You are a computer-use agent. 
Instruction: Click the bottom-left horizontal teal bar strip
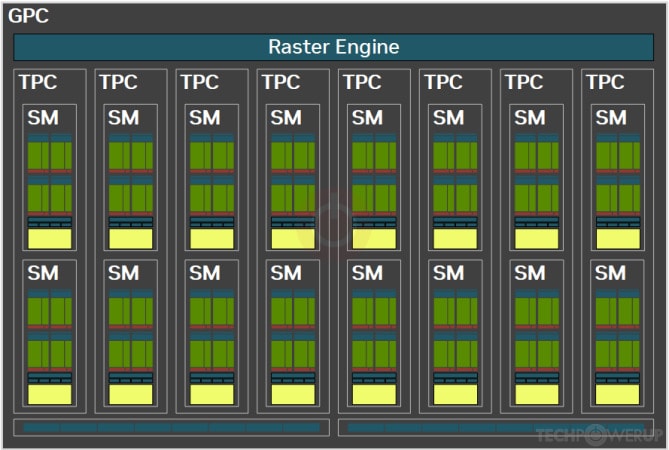point(171,428)
